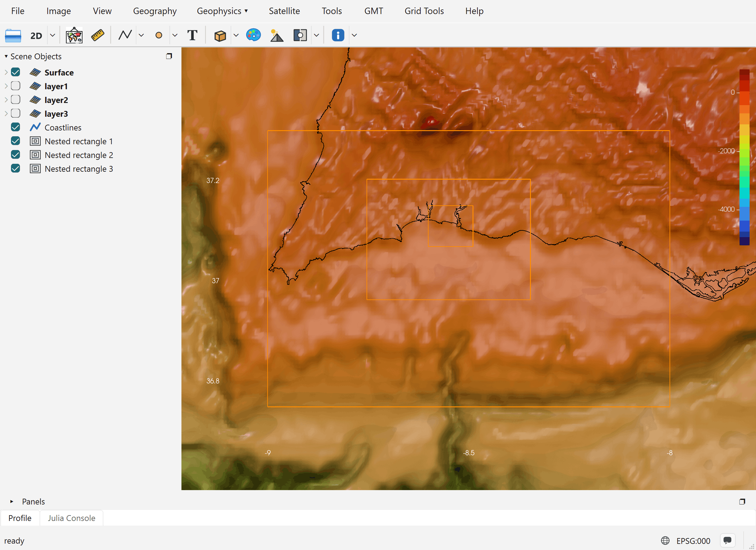
Task: Select the Profile tab
Action: click(x=20, y=518)
